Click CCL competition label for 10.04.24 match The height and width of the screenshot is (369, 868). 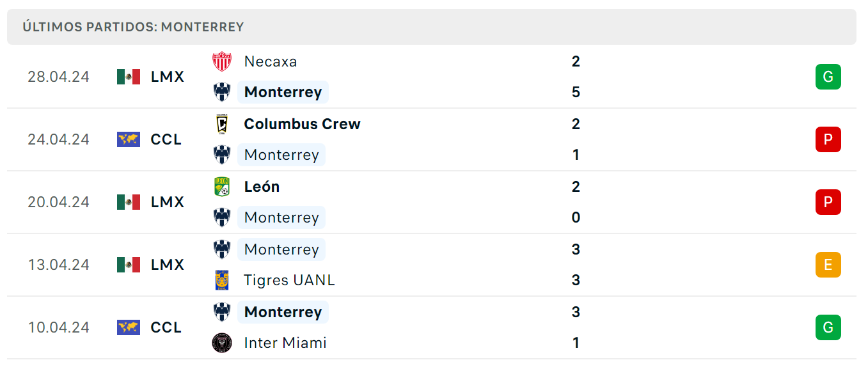tap(166, 327)
